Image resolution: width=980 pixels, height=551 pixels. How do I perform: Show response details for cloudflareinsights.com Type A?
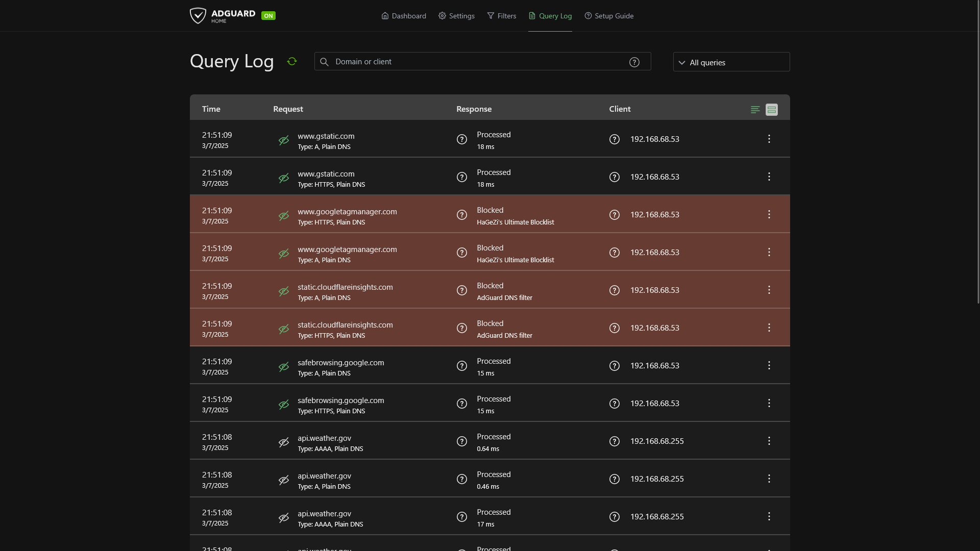point(462,290)
